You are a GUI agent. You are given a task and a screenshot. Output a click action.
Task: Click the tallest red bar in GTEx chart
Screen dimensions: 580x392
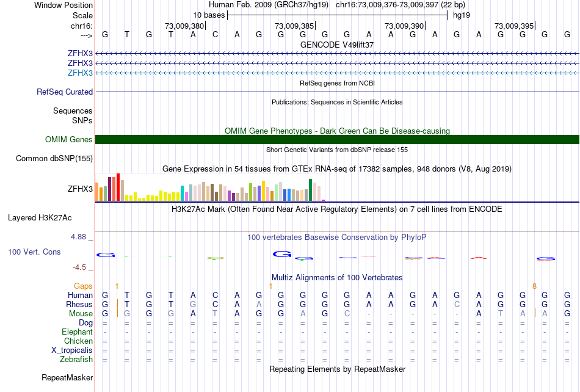(x=118, y=187)
